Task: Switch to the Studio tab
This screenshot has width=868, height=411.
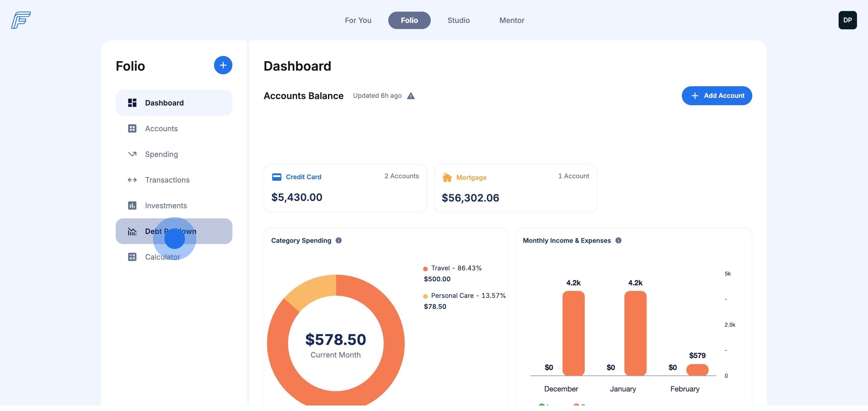Action: point(458,20)
